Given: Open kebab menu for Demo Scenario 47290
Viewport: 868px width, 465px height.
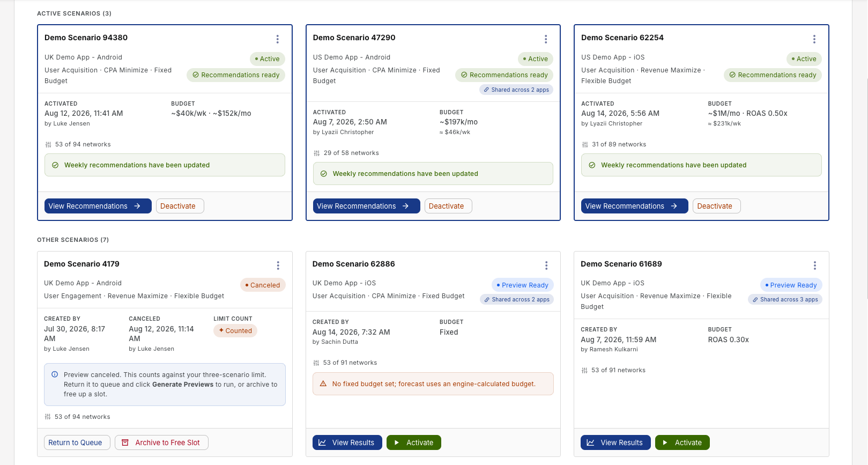Looking at the screenshot, I should click(x=546, y=39).
